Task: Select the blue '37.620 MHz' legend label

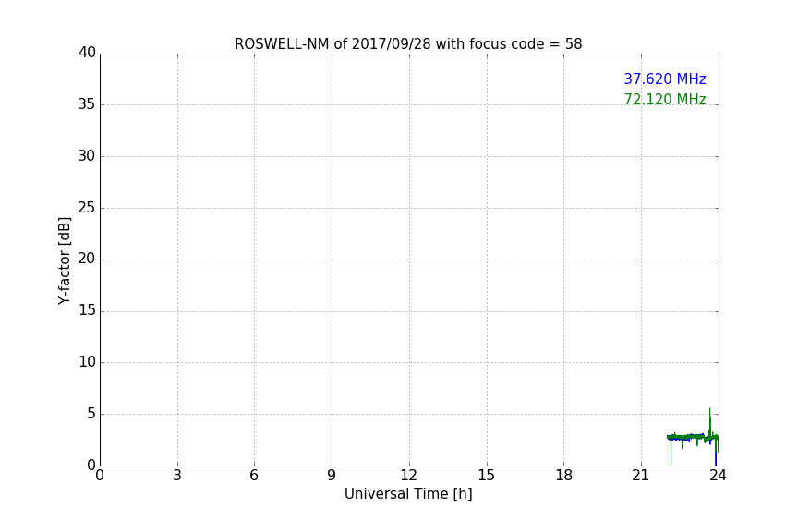Action: (x=665, y=79)
